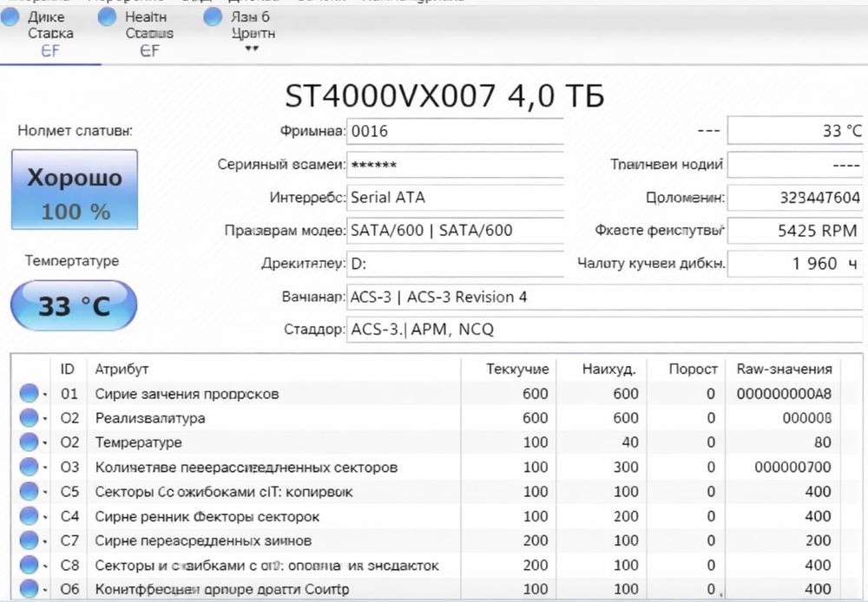Select the Температуре attribute name in the table
Image resolution: width=868 pixels, height=602 pixels.
[x=138, y=442]
